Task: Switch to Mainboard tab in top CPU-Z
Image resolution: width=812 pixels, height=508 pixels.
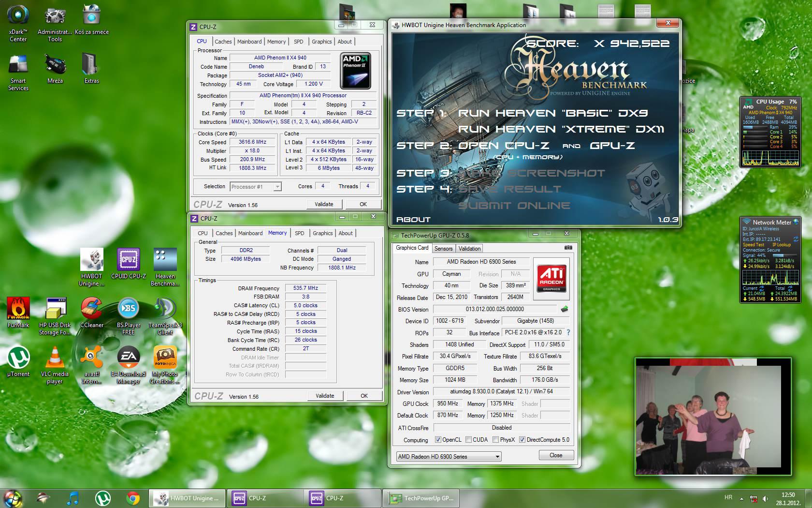Action: 249,42
